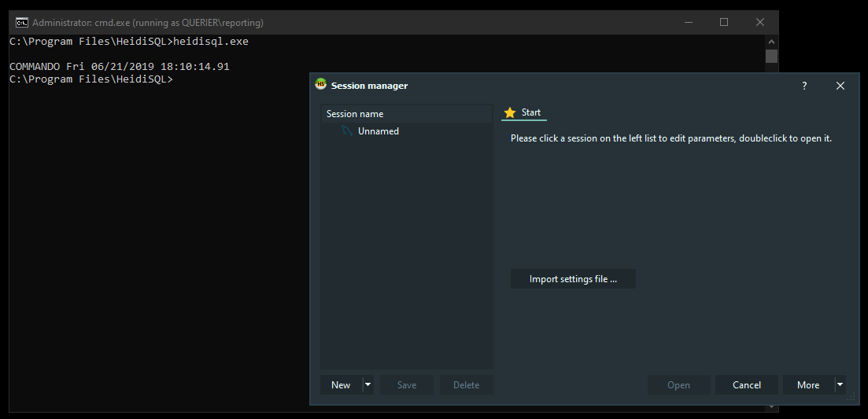
Task: Click the command prompt scrollbar thumb
Action: pyautogui.click(x=771, y=56)
